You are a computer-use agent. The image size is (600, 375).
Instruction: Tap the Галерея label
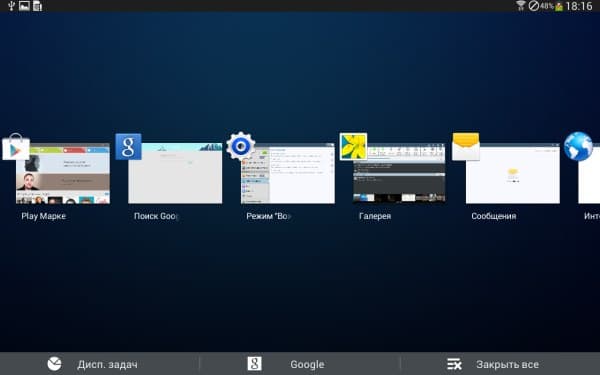point(375,216)
